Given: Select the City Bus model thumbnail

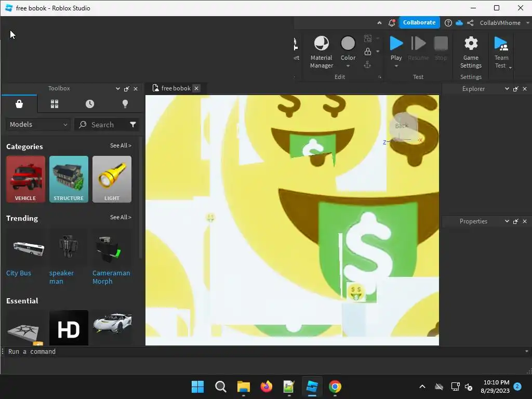Looking at the screenshot, I should click(x=25, y=248).
